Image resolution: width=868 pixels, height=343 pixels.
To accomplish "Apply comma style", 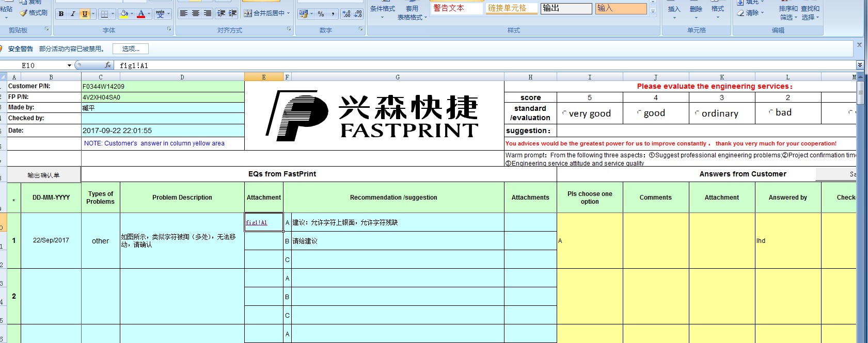I will tap(333, 14).
